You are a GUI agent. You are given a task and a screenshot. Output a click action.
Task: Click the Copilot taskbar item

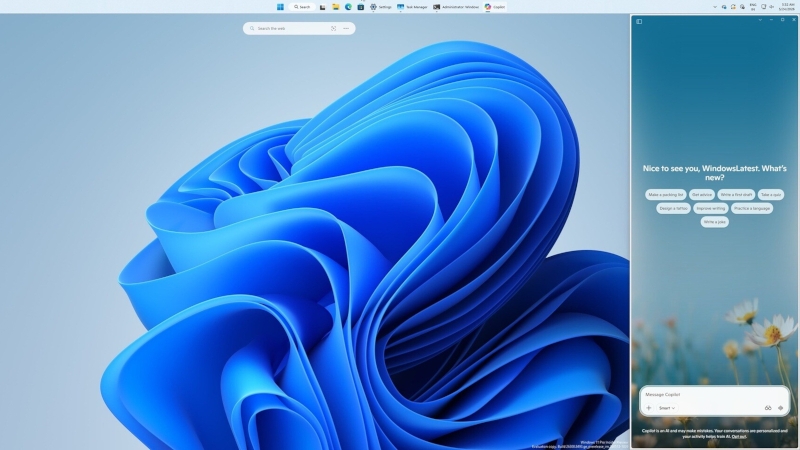point(495,7)
